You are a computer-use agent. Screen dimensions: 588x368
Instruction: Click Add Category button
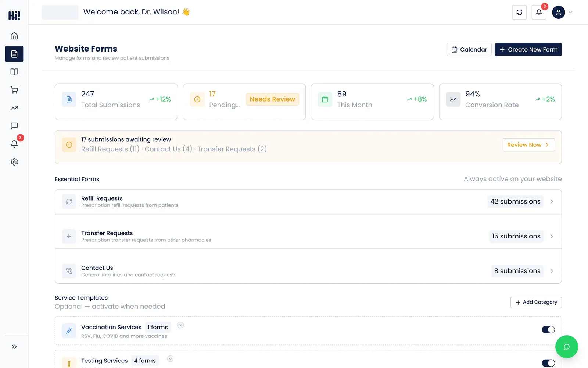[x=536, y=302]
